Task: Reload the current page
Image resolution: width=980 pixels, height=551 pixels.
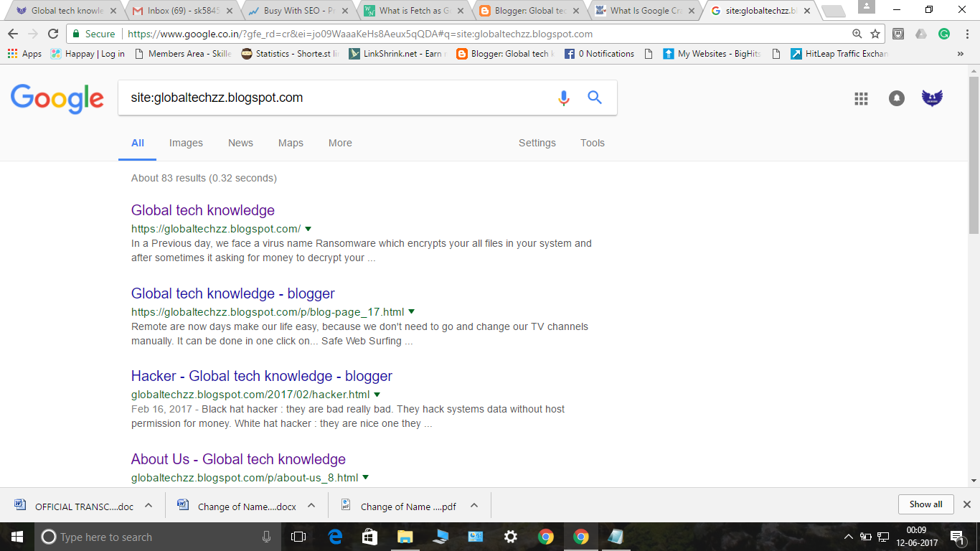Action: [53, 34]
